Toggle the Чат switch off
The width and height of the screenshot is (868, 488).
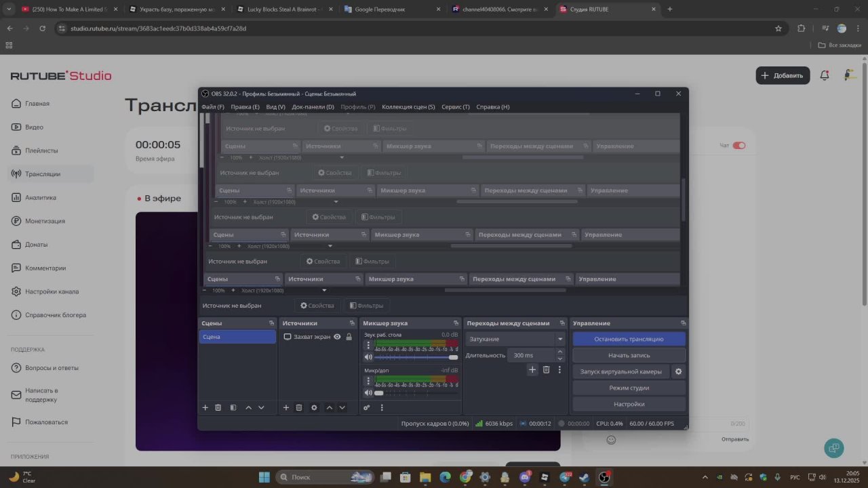tap(738, 146)
